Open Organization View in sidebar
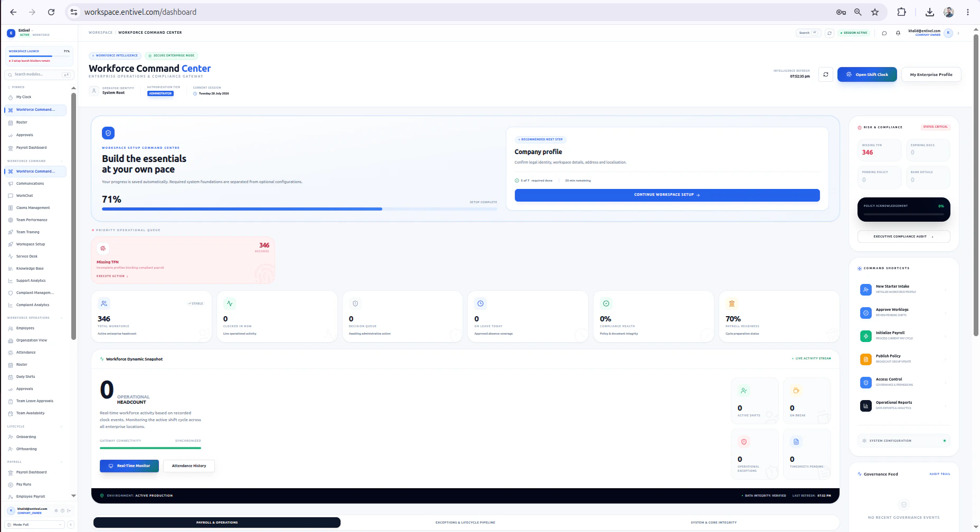 click(35, 340)
